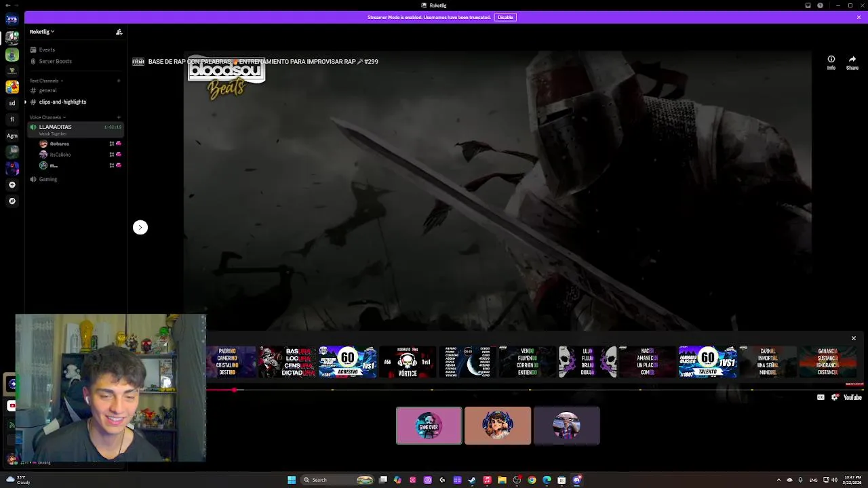Open the moon-themed word list suggested thumbnail
868x488 pixels.
click(x=467, y=362)
